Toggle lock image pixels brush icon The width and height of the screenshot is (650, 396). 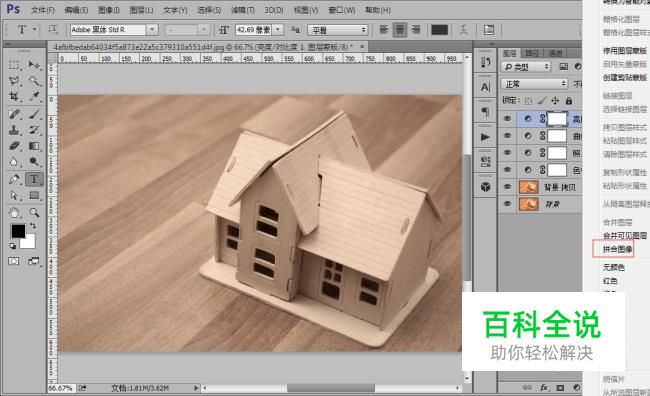(x=542, y=101)
